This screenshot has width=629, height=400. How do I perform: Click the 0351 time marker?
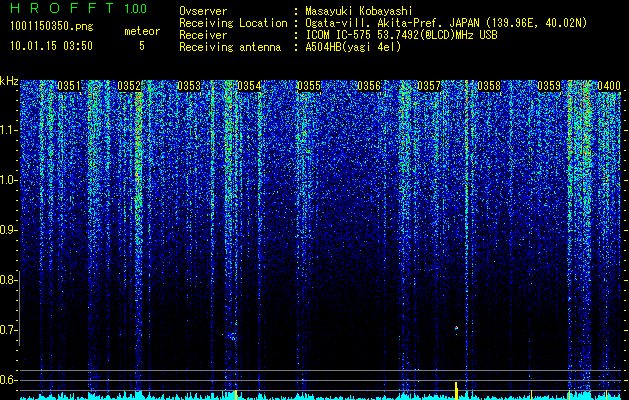pyautogui.click(x=69, y=86)
